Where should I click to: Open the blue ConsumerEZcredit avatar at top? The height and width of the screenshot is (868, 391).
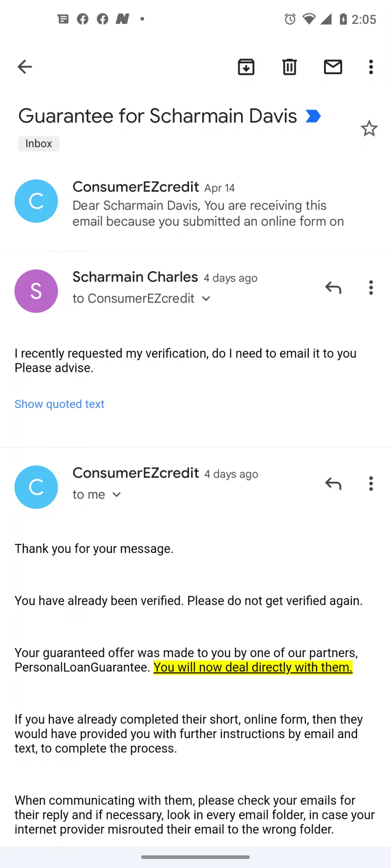point(36,201)
